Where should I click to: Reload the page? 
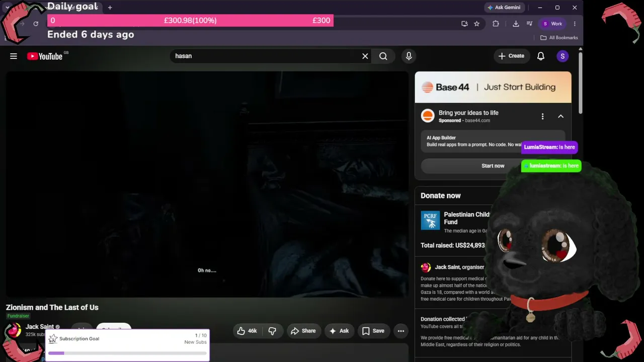pos(36,24)
